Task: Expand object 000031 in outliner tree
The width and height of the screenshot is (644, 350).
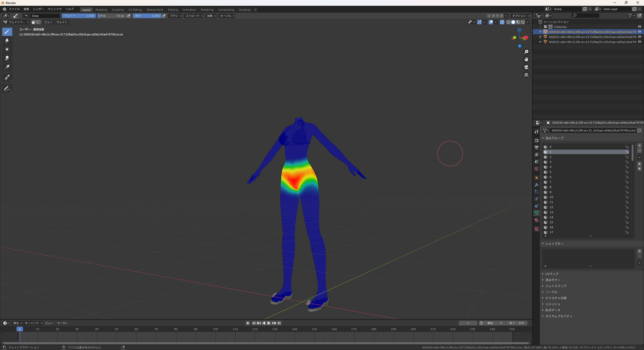Action: tap(540, 37)
